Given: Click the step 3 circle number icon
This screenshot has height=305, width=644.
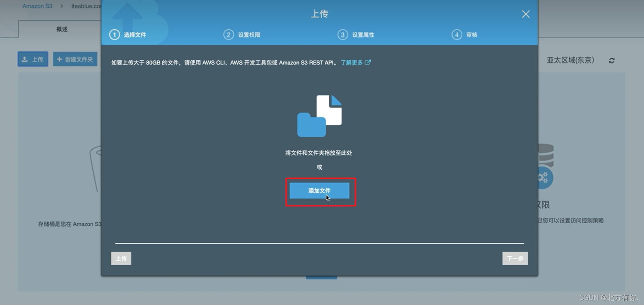Looking at the screenshot, I should pos(342,35).
